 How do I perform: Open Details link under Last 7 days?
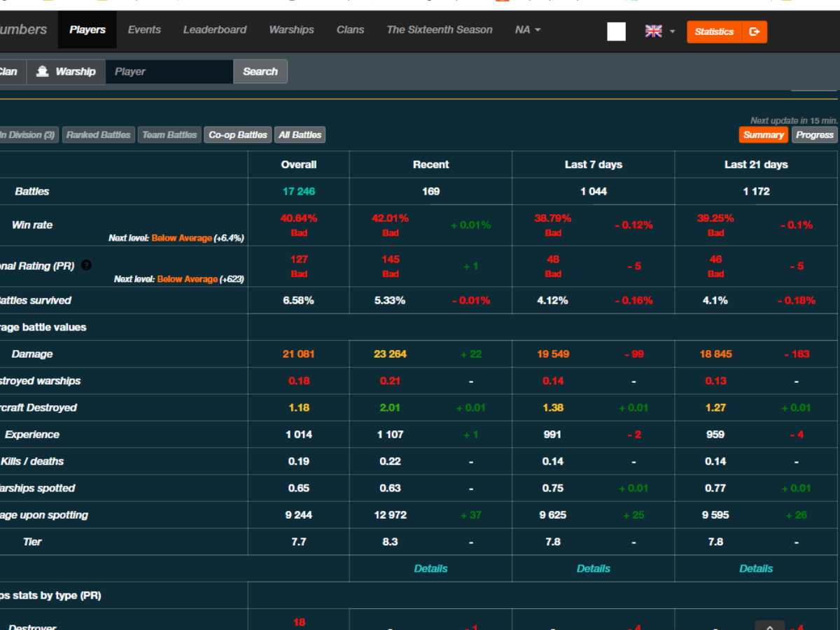click(593, 568)
